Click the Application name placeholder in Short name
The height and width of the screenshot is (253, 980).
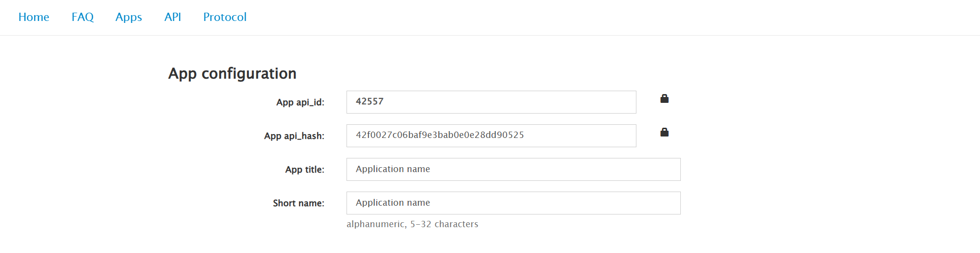[x=393, y=203]
